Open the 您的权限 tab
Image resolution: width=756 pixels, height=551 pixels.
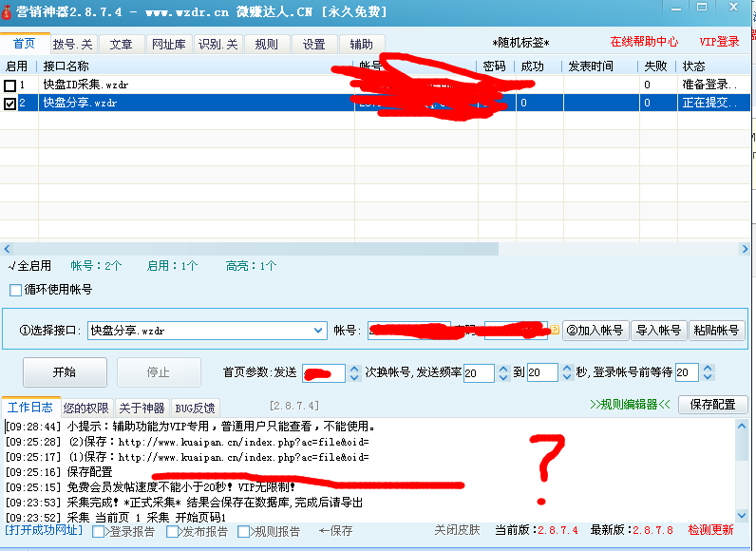click(x=85, y=407)
